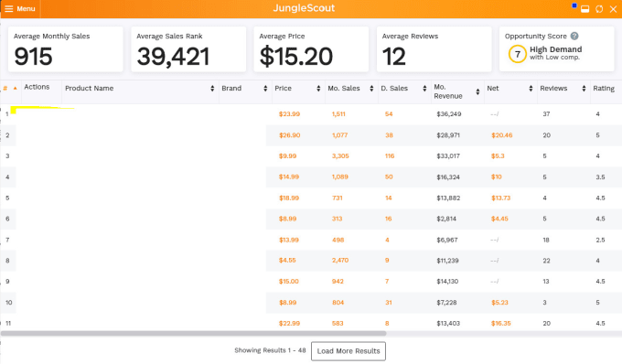Click monthly sales value 942
Screen dimensions: 622x364
pyautogui.click(x=338, y=281)
